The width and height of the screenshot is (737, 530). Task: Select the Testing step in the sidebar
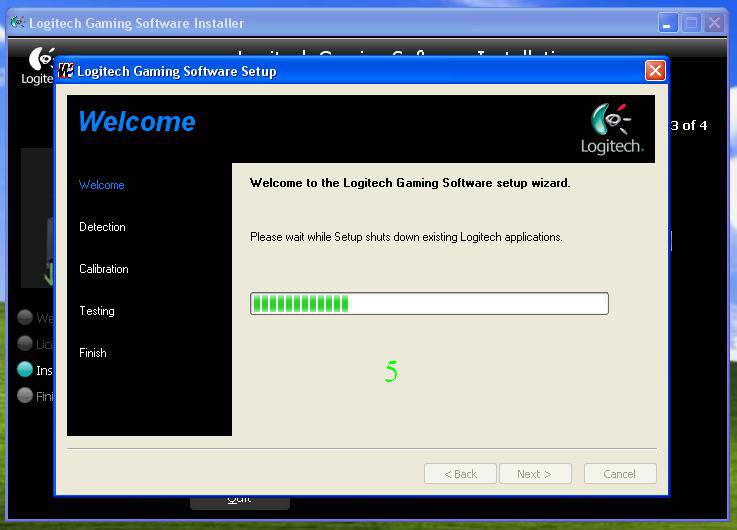click(x=97, y=311)
